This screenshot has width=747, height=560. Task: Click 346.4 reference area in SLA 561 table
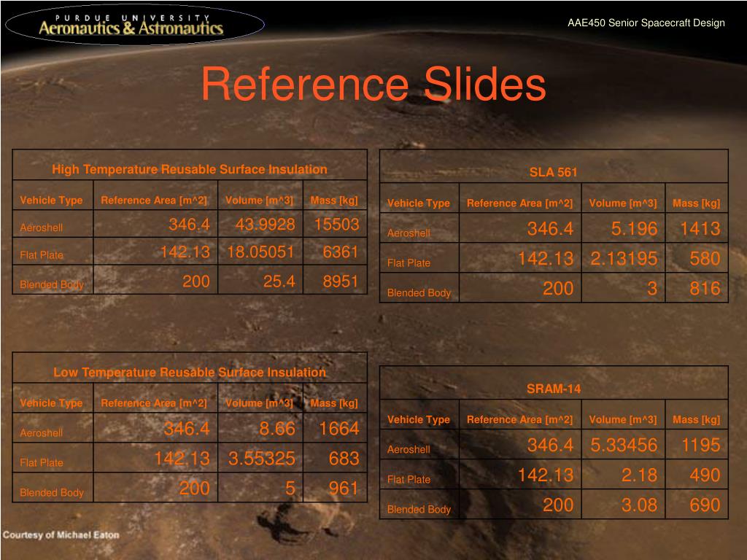click(x=550, y=228)
